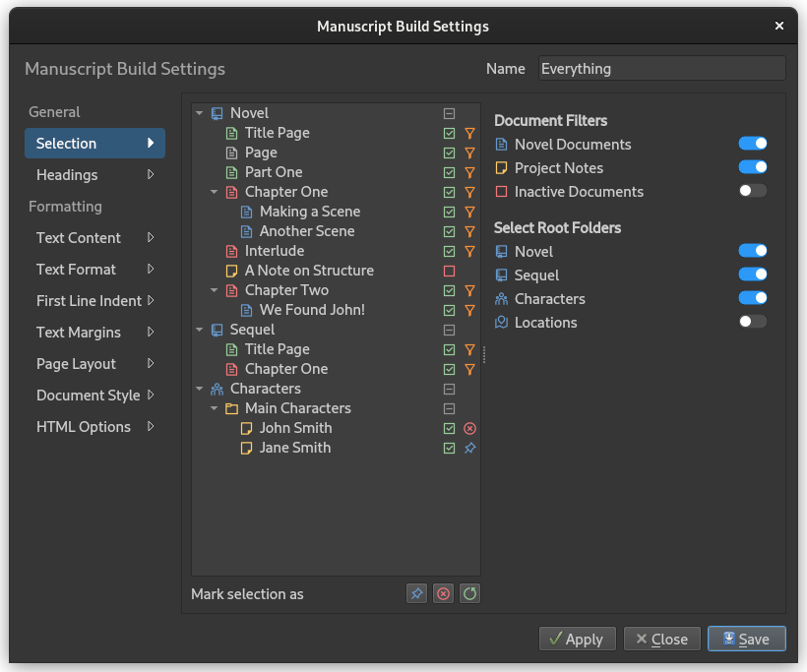Collapse the Main Characters folder

click(215, 408)
